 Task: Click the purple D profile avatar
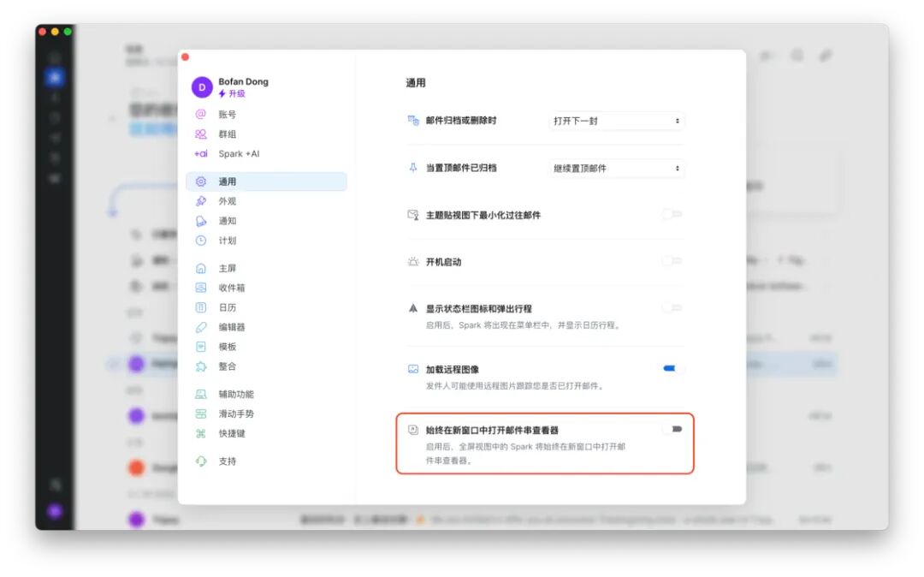pyautogui.click(x=202, y=87)
